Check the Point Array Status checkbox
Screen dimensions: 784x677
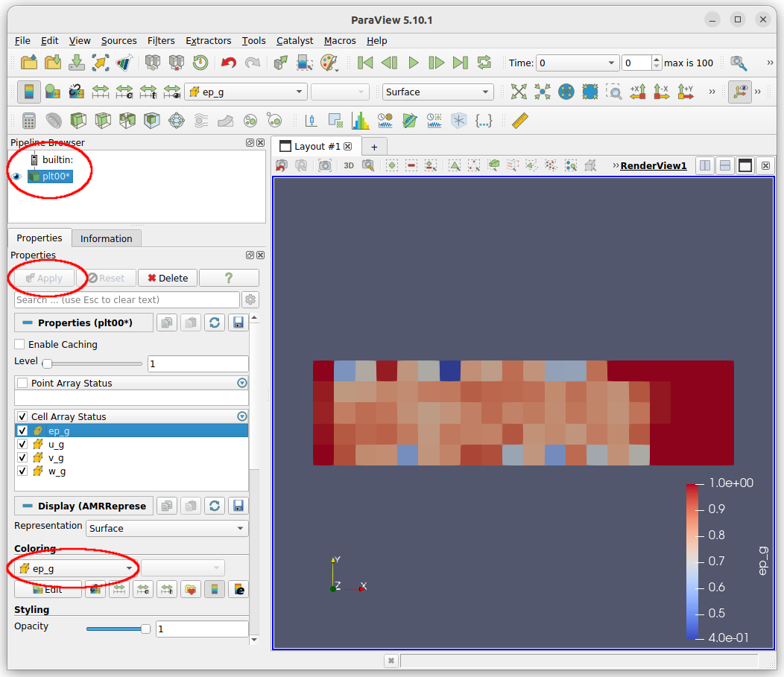(22, 384)
